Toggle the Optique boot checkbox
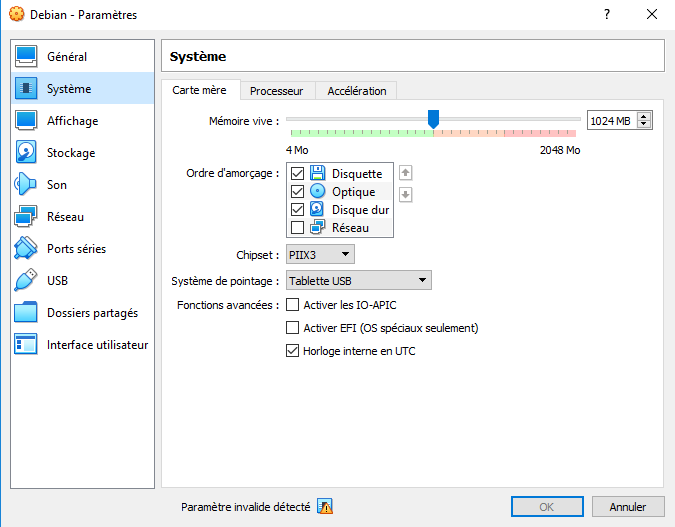 297,192
